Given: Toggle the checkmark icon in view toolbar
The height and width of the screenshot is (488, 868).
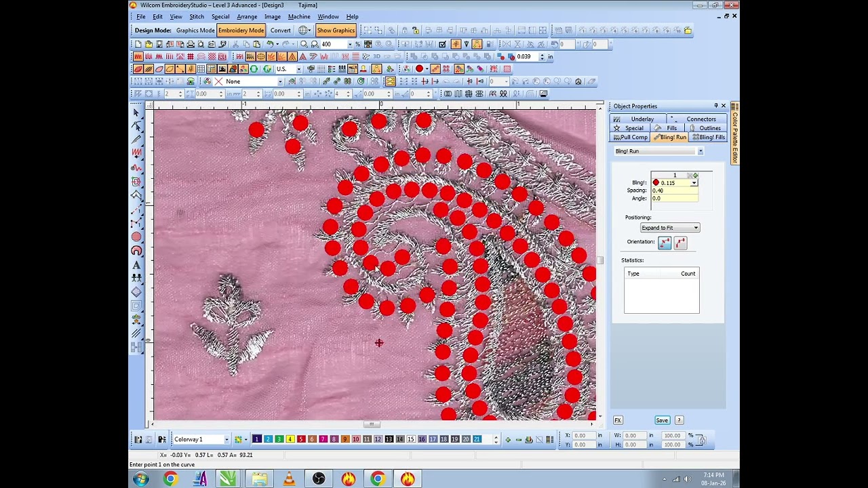Looking at the screenshot, I should point(442,44).
